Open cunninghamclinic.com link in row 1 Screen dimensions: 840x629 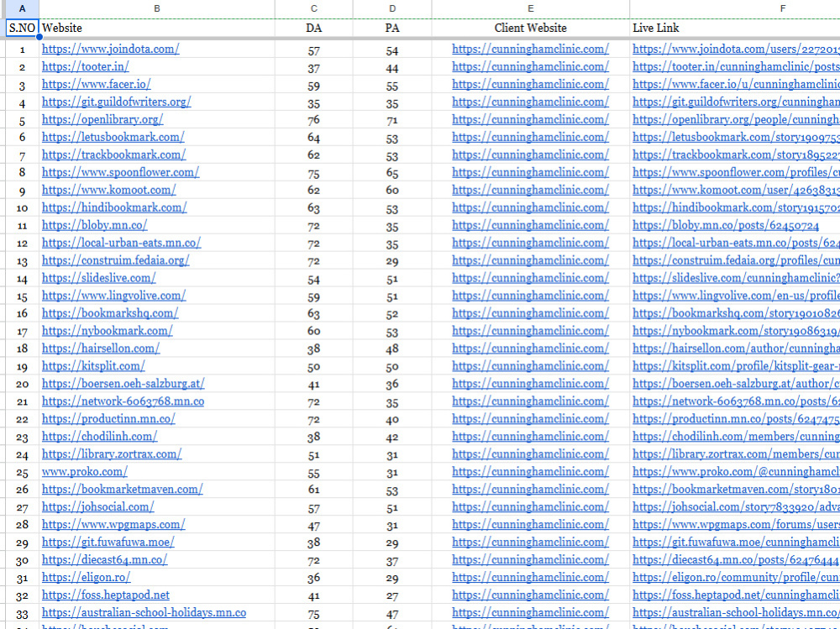click(530, 49)
